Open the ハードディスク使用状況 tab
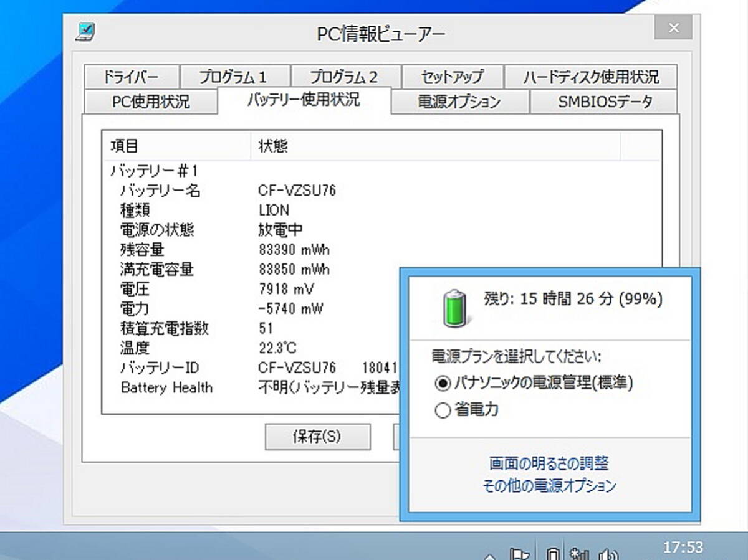748x560 pixels. [590, 77]
